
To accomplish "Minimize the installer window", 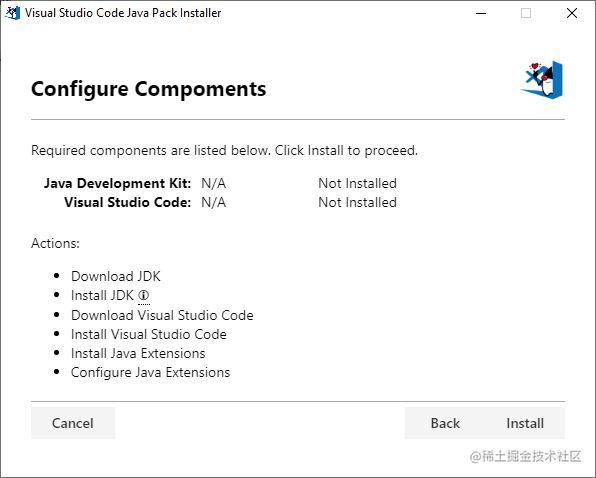I will [481, 13].
